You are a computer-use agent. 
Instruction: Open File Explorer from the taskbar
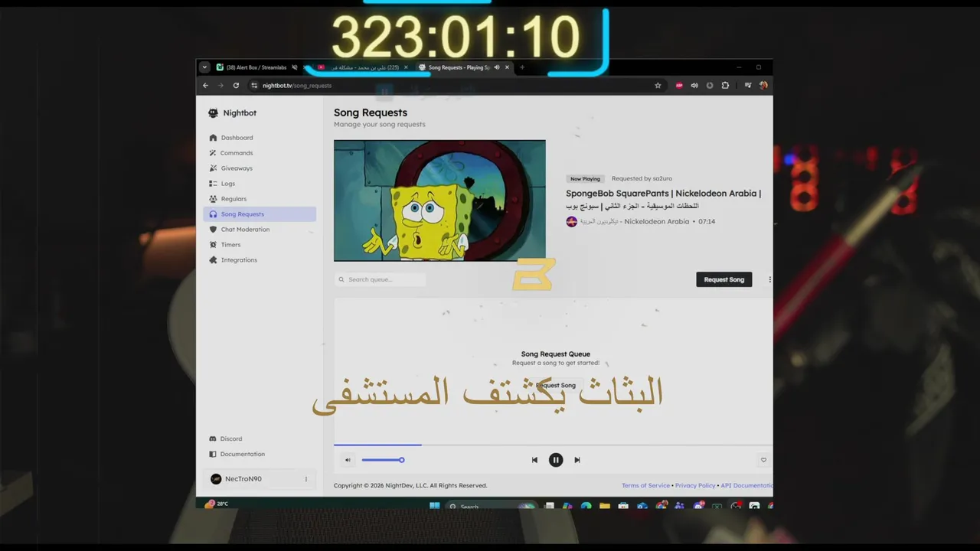[x=605, y=506]
